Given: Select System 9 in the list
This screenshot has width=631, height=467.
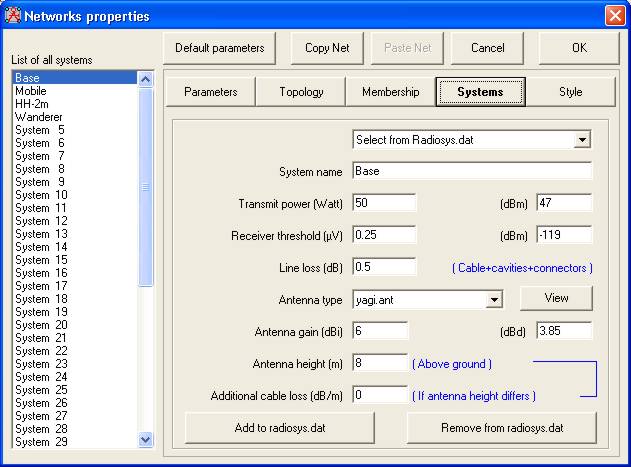Looking at the screenshot, I should point(75,182).
